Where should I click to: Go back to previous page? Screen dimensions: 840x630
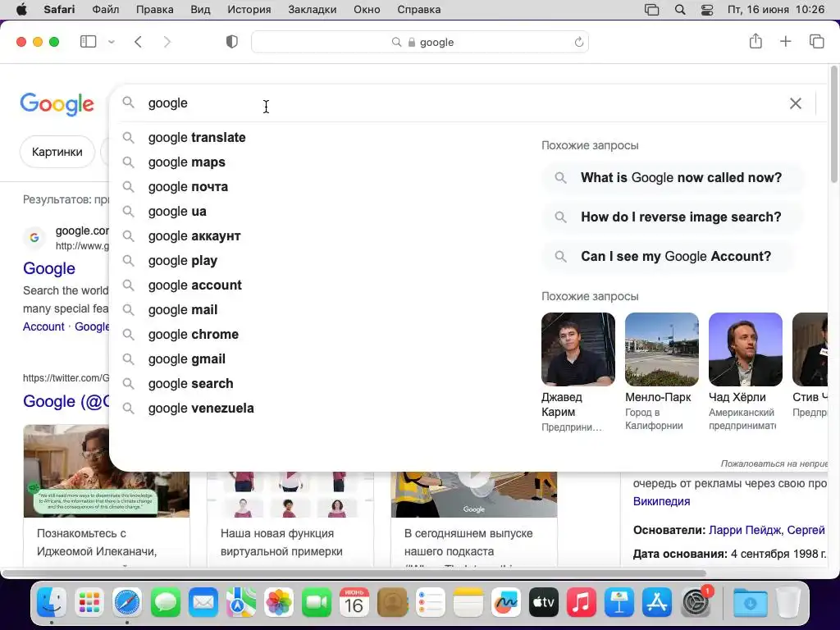tap(138, 42)
